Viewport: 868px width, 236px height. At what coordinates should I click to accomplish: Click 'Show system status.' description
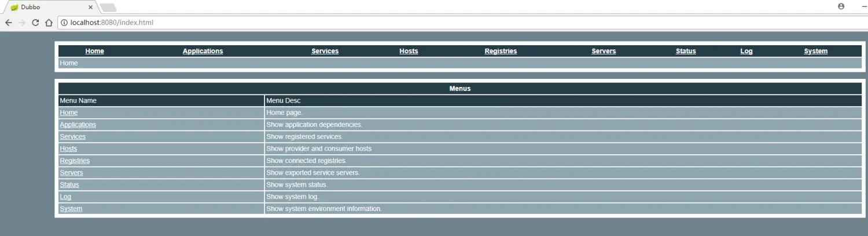tap(297, 185)
